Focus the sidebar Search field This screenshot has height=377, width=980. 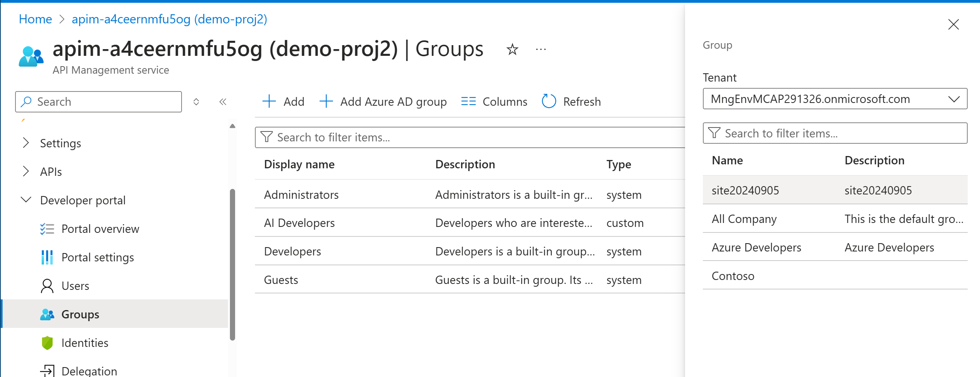(98, 102)
